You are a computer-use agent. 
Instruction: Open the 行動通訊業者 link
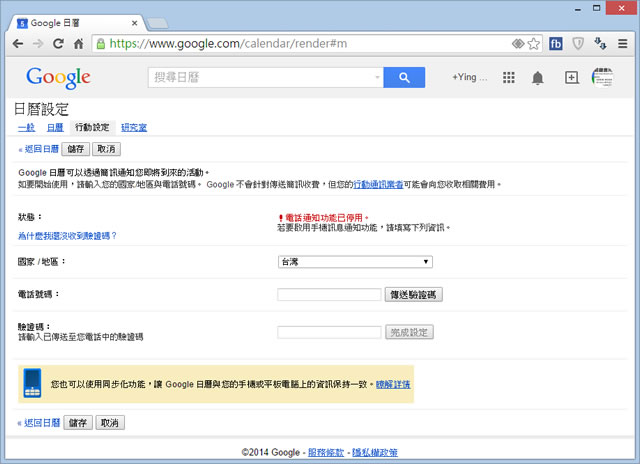[378, 184]
